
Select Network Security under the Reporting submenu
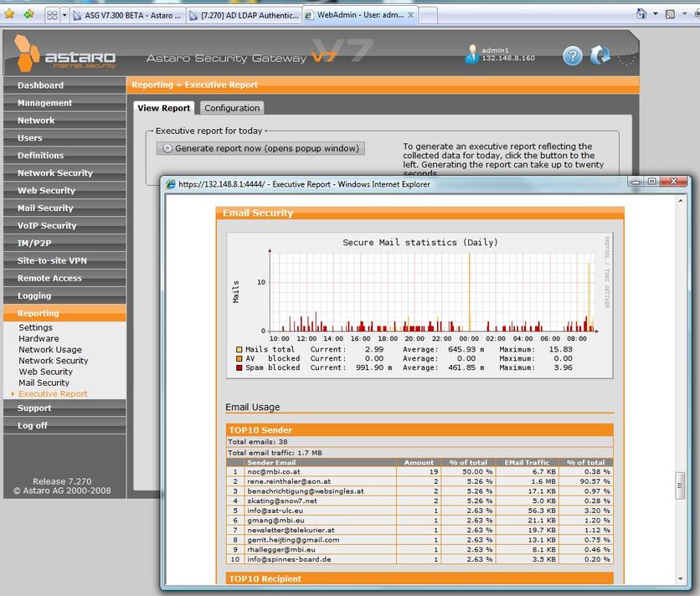tap(53, 360)
